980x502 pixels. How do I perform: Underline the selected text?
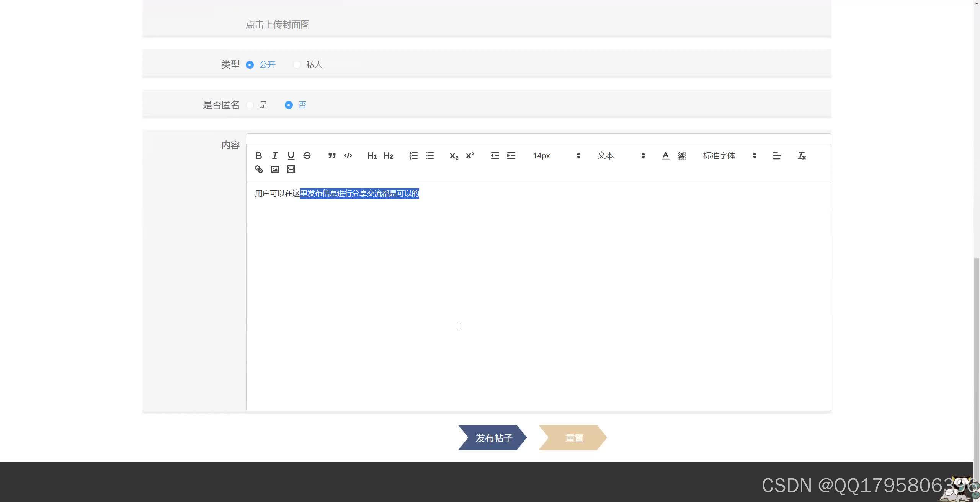tap(291, 156)
